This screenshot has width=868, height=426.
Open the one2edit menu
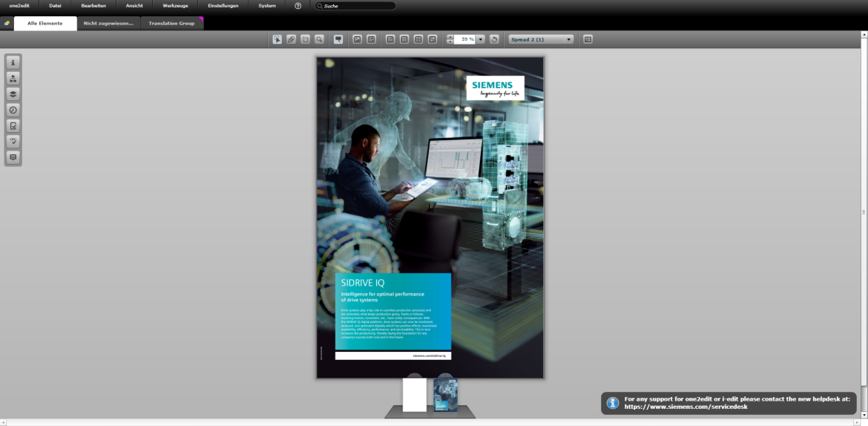coord(19,5)
